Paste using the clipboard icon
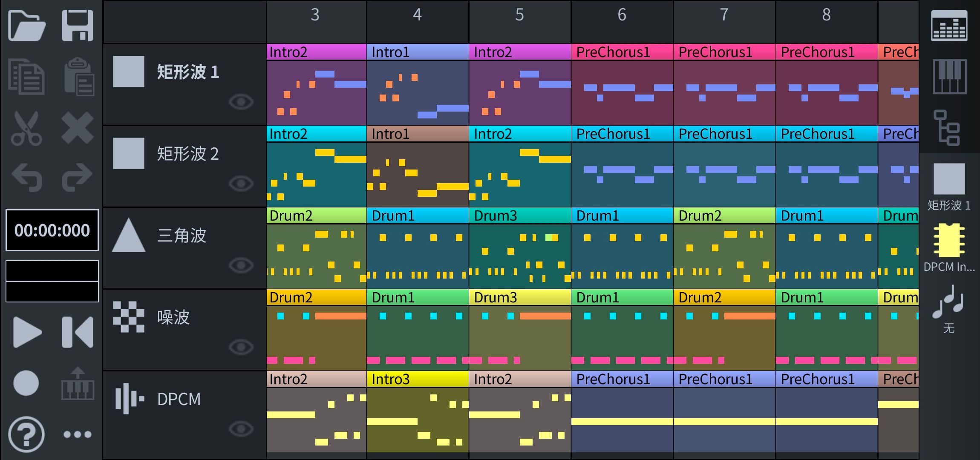This screenshot has width=980, height=460. click(x=78, y=77)
